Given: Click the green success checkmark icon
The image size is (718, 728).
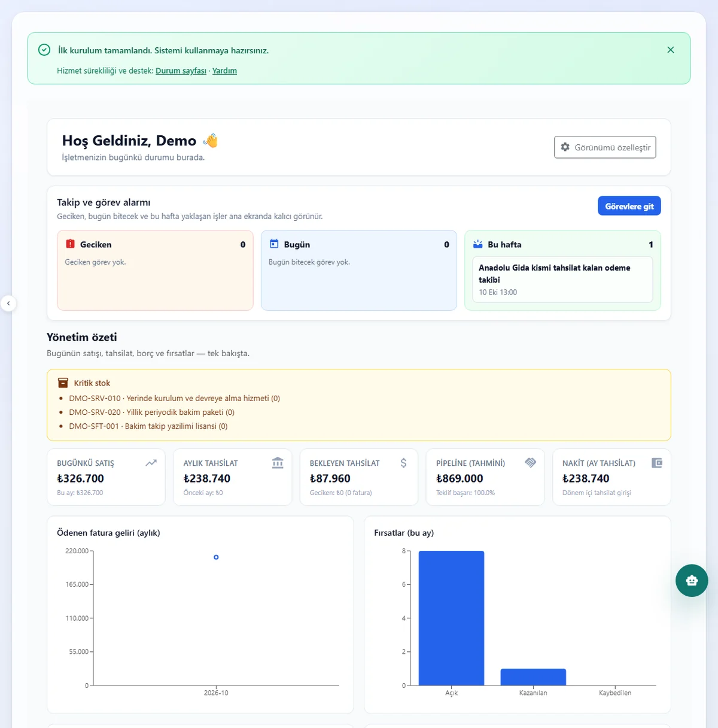Looking at the screenshot, I should point(44,50).
